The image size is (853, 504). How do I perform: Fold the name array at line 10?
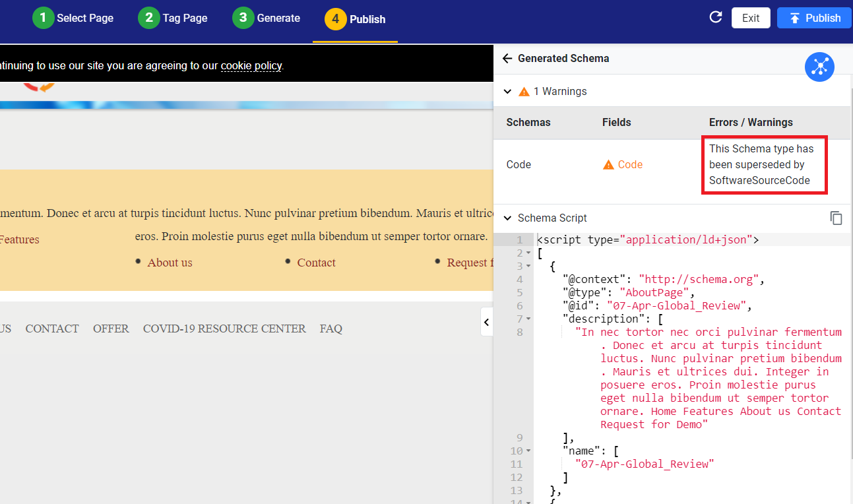coord(529,452)
